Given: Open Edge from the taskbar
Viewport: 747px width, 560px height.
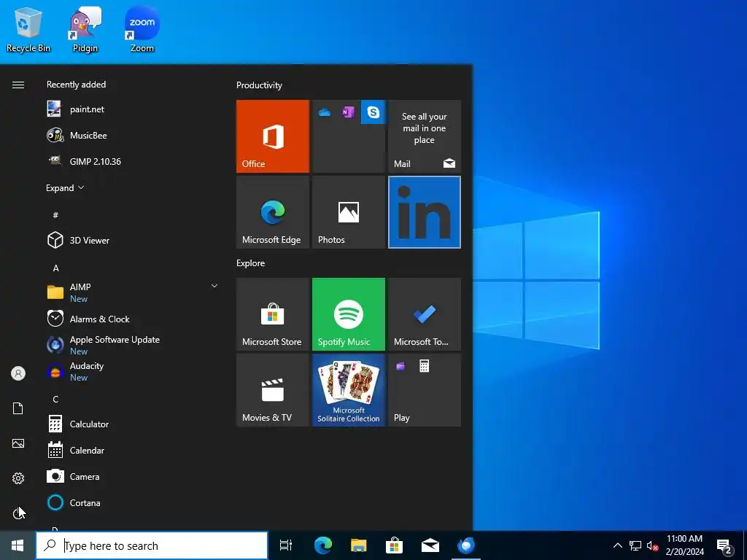Looking at the screenshot, I should (x=323, y=545).
